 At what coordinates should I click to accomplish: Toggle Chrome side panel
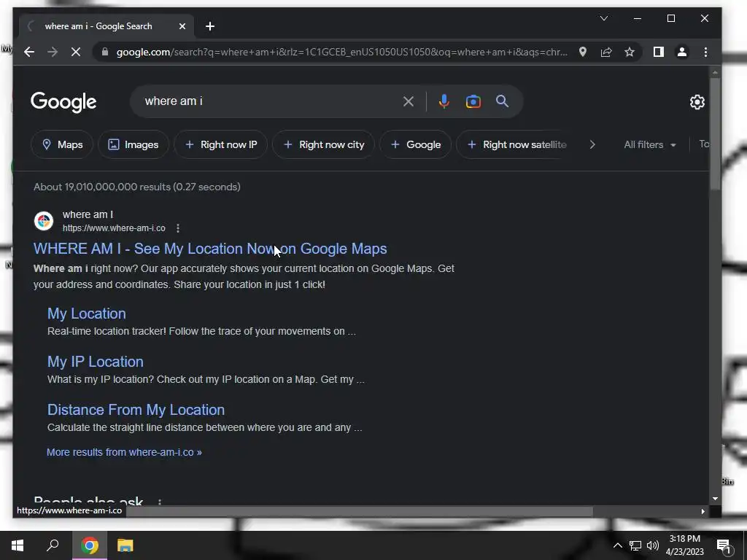point(659,52)
